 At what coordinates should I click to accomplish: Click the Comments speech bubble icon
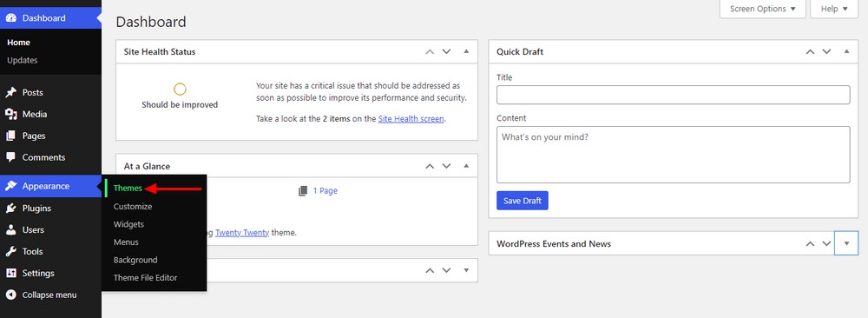click(10, 157)
